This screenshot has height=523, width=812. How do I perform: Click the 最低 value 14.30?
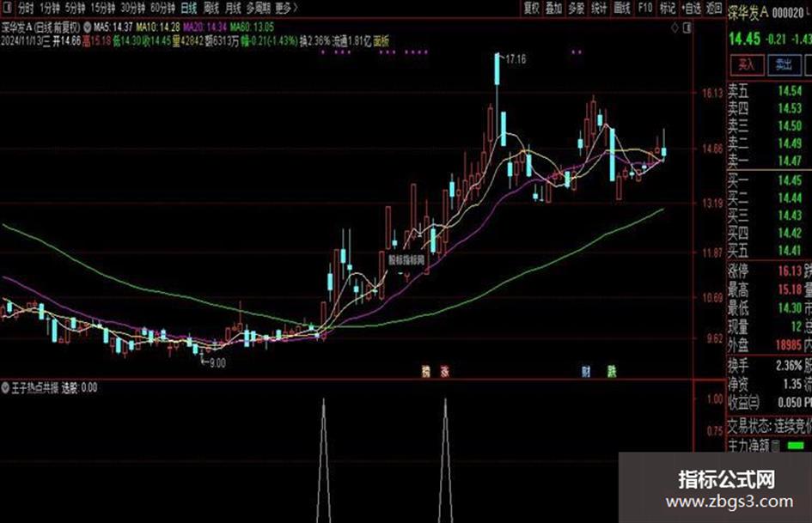[x=790, y=308]
